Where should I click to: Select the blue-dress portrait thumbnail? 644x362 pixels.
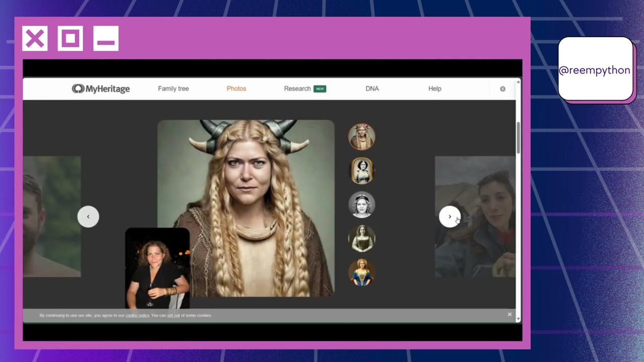click(362, 272)
